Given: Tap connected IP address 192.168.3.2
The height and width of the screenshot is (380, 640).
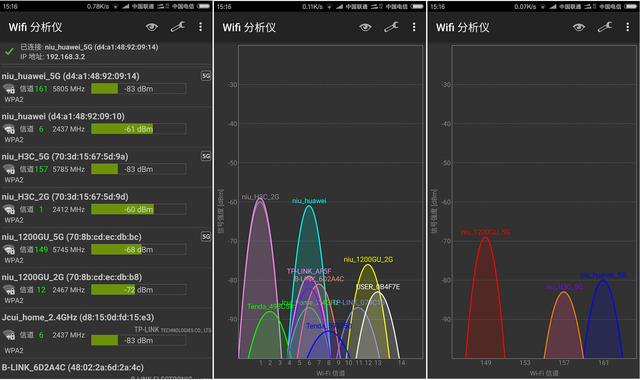Looking at the screenshot, I should coord(65,57).
